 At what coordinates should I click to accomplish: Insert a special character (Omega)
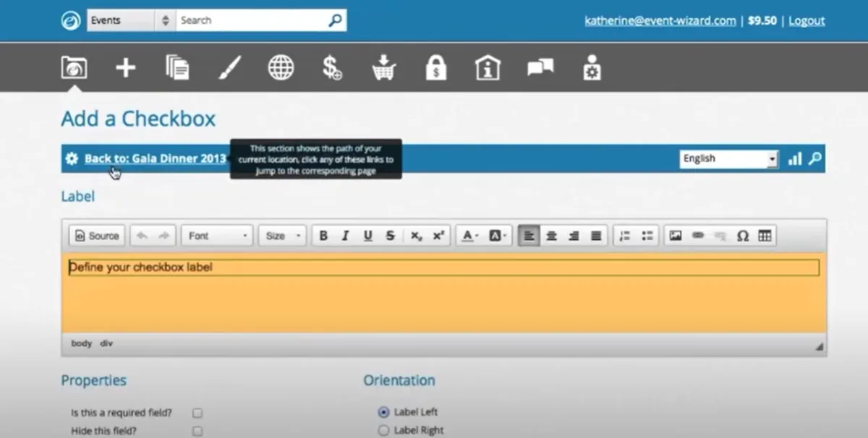(x=742, y=236)
